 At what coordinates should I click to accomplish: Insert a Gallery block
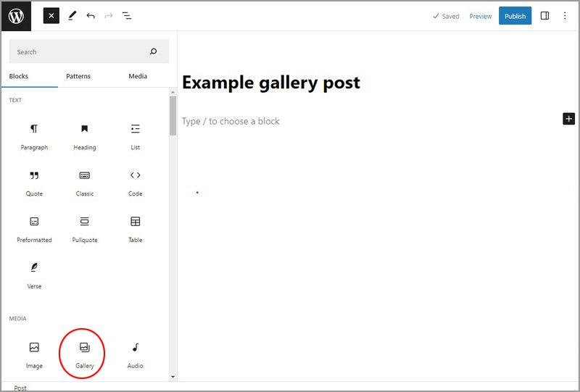[x=85, y=355]
